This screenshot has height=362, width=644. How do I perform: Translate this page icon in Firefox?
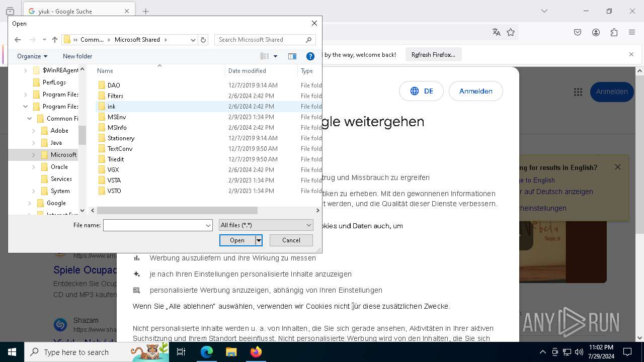[x=497, y=32]
